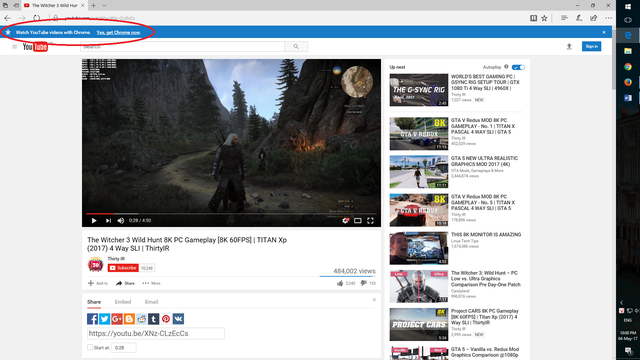Open the browser tab list dropdown arrow

104,5
